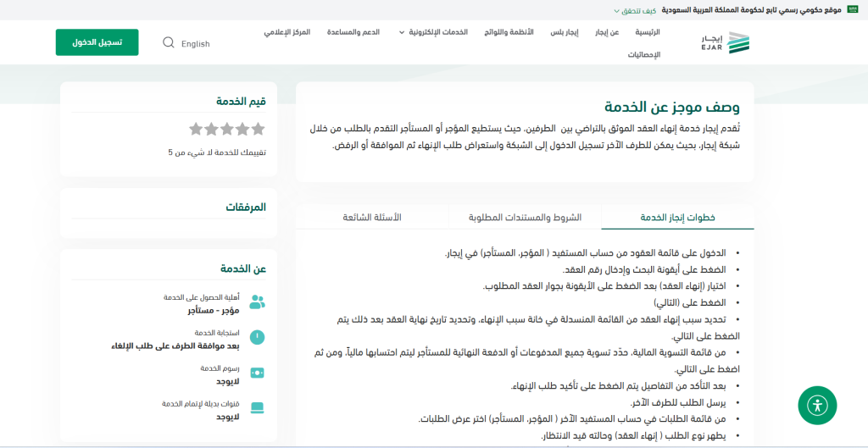Click the 'عن الخدمة' heading
Viewport: 868px width, 448px height.
tap(243, 268)
